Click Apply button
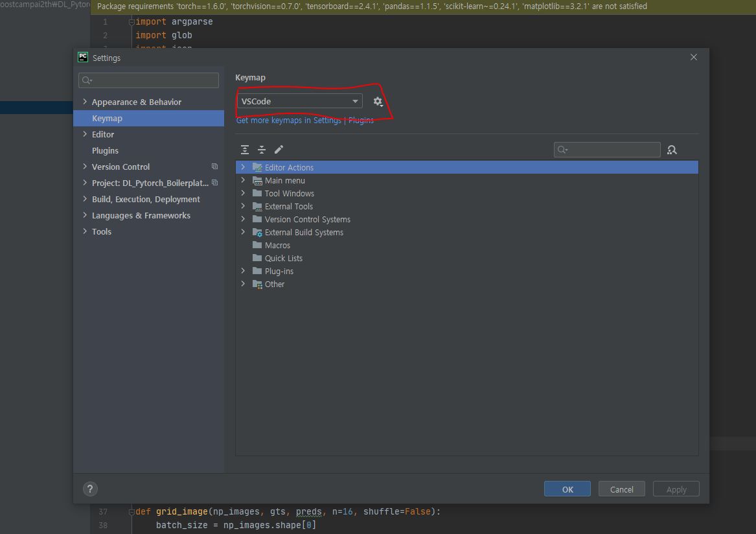The width and height of the screenshot is (756, 534). [676, 489]
